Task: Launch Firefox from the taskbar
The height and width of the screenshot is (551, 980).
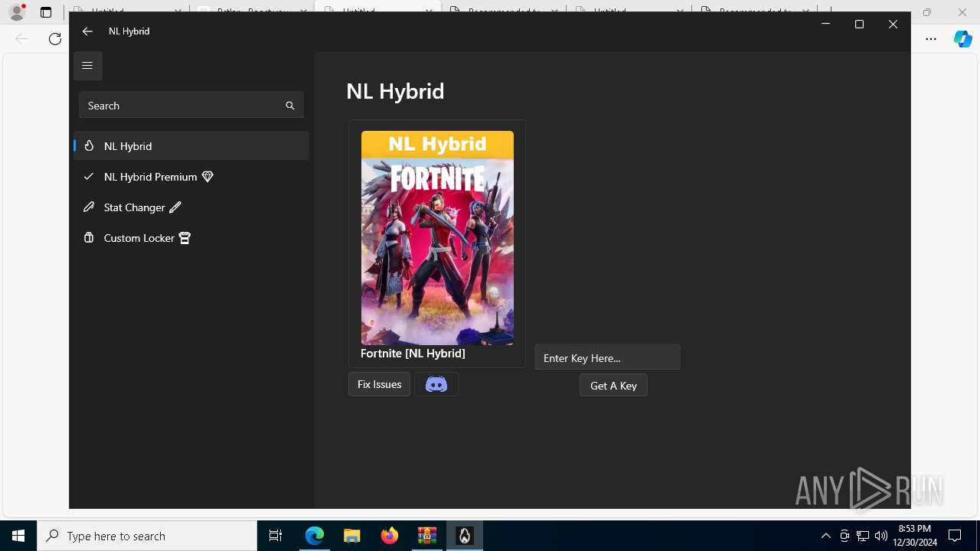Action: tap(390, 536)
